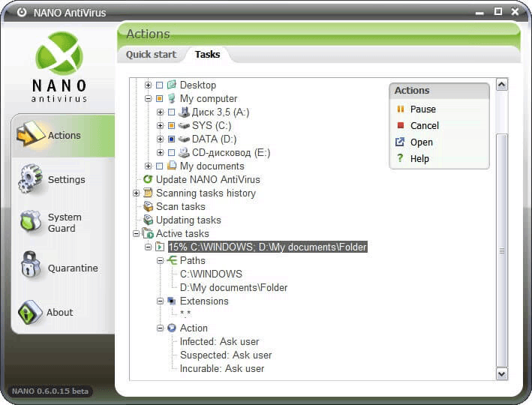This screenshot has width=532, height=405.
Task: Switch to the Quick start tab
Action: pyautogui.click(x=151, y=54)
